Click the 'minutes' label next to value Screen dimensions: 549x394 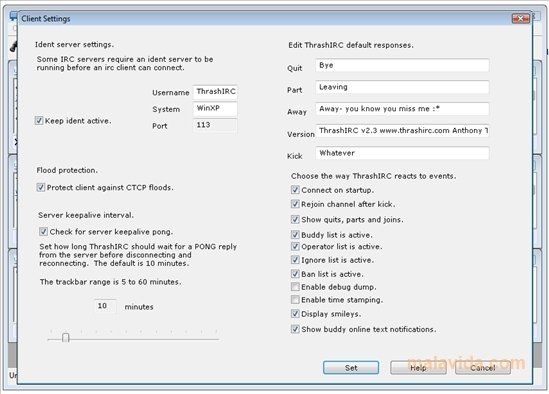coord(139,307)
